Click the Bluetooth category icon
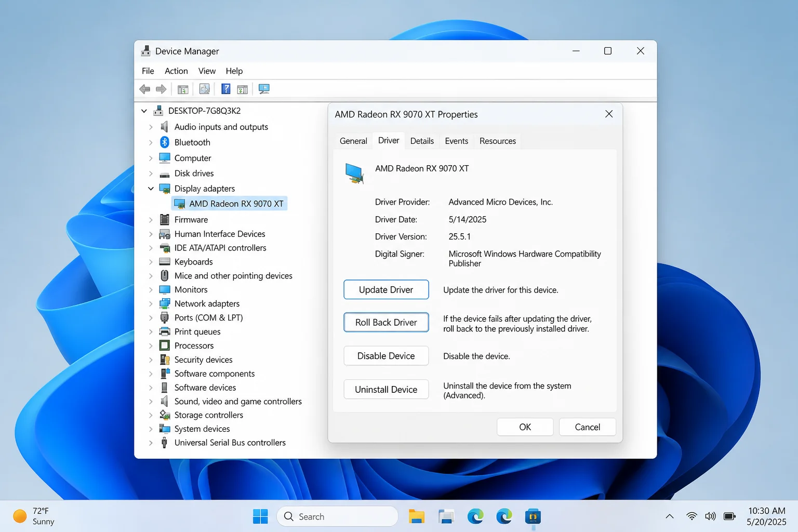The width and height of the screenshot is (798, 532). point(165,142)
